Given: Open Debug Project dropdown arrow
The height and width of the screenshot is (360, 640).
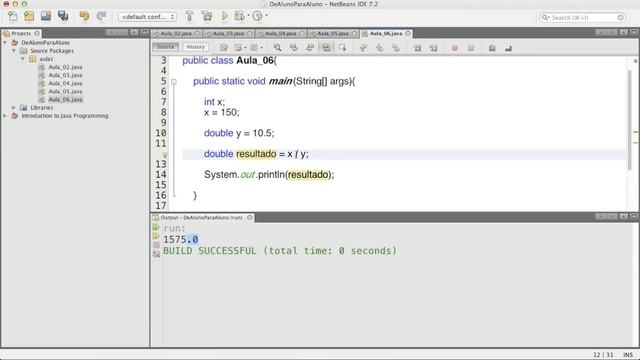Looking at the screenshot, I should 248,16.
